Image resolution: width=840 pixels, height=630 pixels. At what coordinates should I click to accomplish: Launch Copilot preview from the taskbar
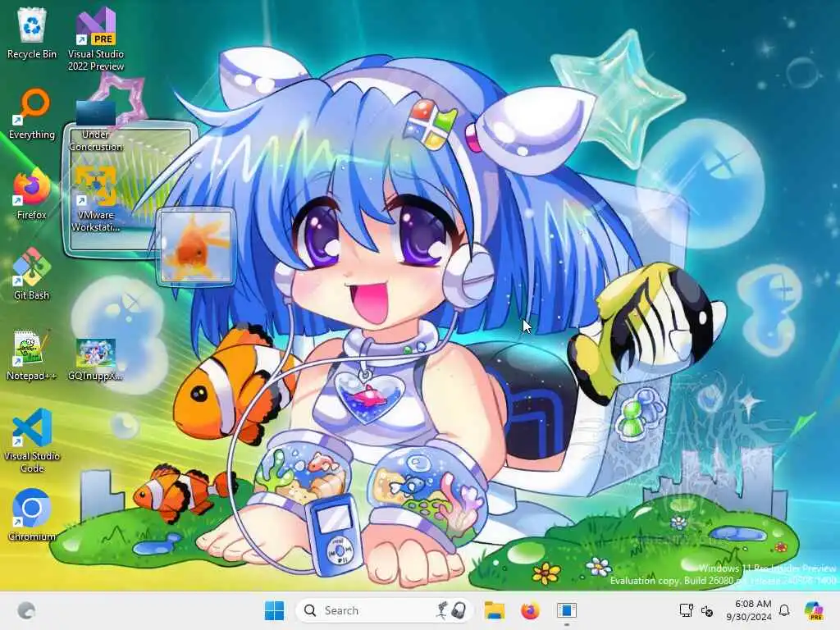814,610
